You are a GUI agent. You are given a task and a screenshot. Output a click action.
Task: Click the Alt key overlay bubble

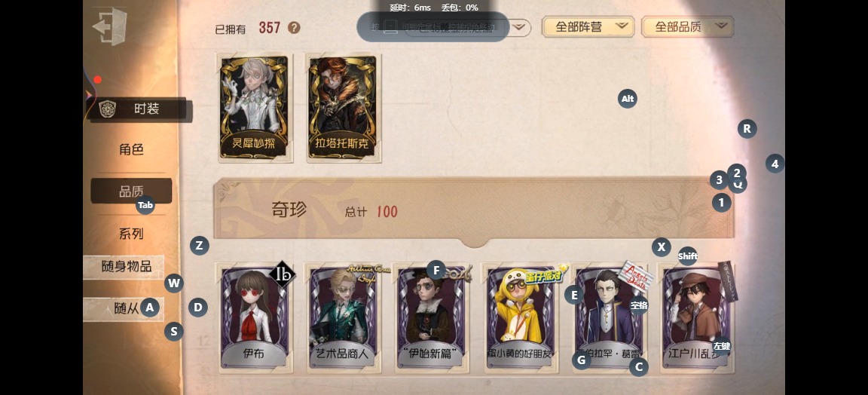[627, 100]
